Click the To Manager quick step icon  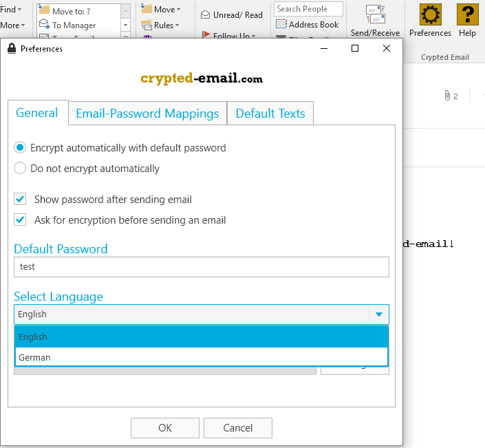pyautogui.click(x=44, y=24)
